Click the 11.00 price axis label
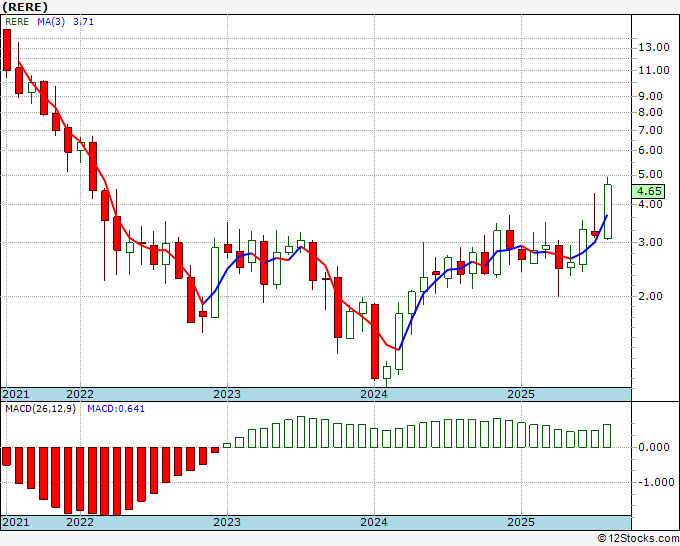The image size is (680, 546). (654, 70)
